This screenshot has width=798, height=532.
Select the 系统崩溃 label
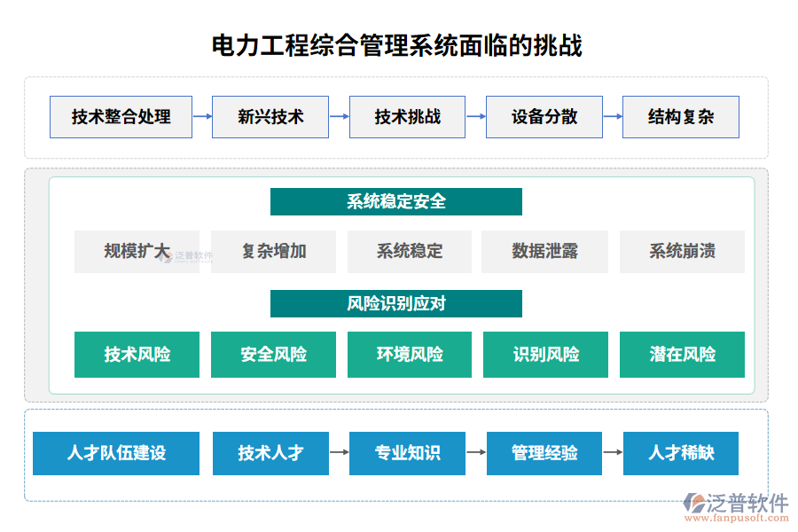[681, 252]
